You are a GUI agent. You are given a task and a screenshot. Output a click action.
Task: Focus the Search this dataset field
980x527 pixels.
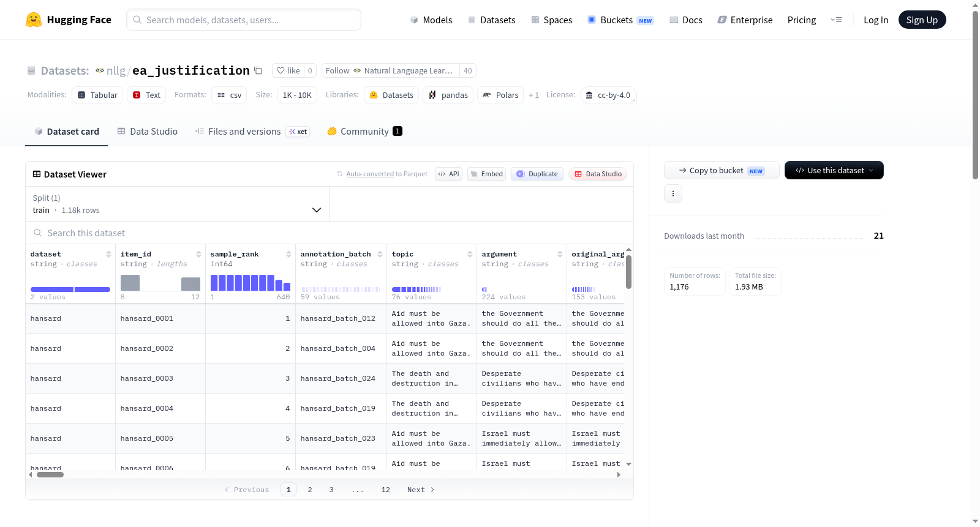(330, 233)
